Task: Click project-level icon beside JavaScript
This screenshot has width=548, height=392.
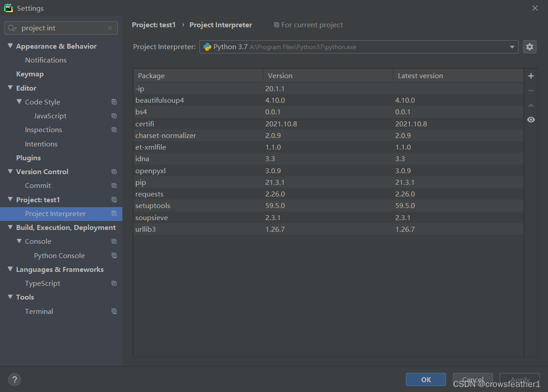Action: click(114, 116)
